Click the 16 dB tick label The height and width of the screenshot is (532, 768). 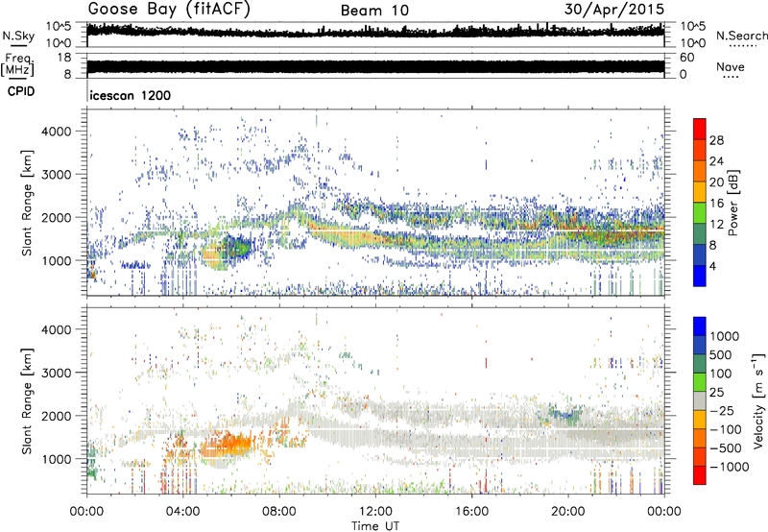716,204
